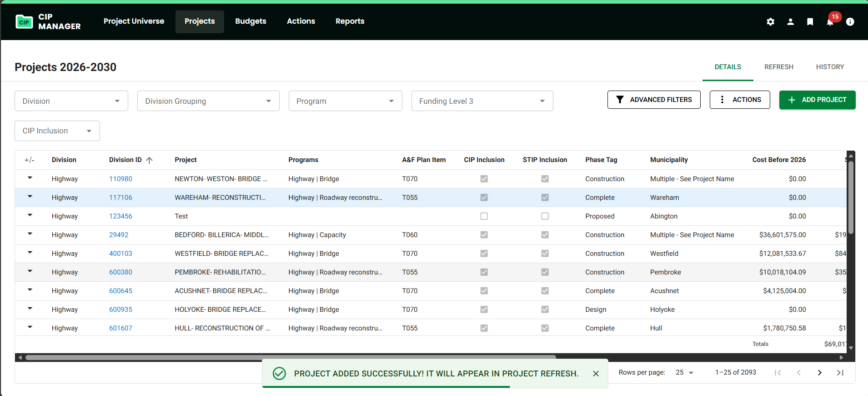Viewport: 868px width, 396px height.
Task: Toggle STIP Inclusion checkbox for Test project
Action: pyautogui.click(x=545, y=216)
